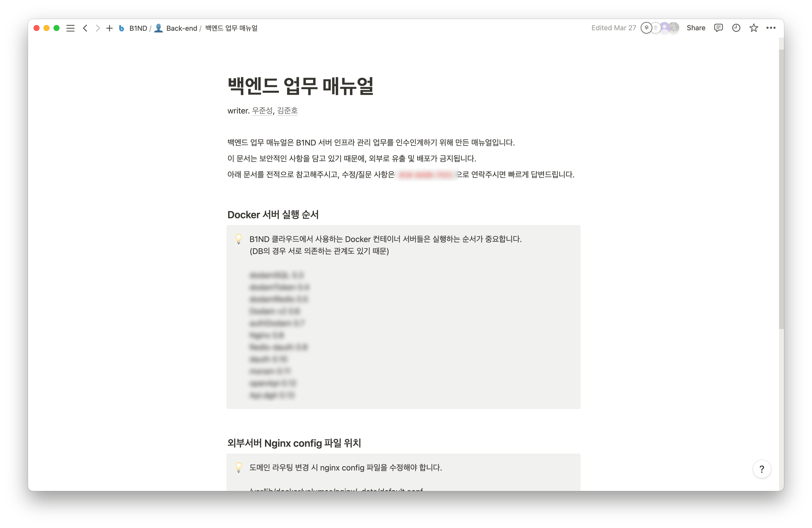Favorite this page with the star icon

click(x=753, y=28)
